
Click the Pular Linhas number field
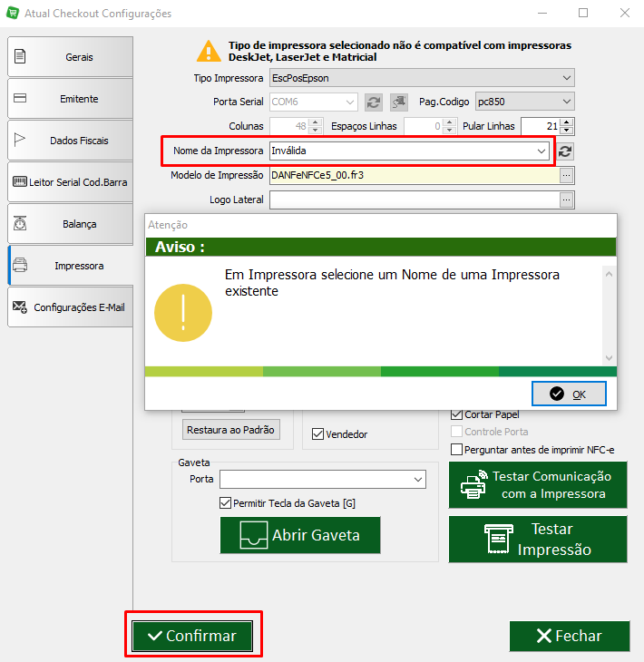pos(541,126)
